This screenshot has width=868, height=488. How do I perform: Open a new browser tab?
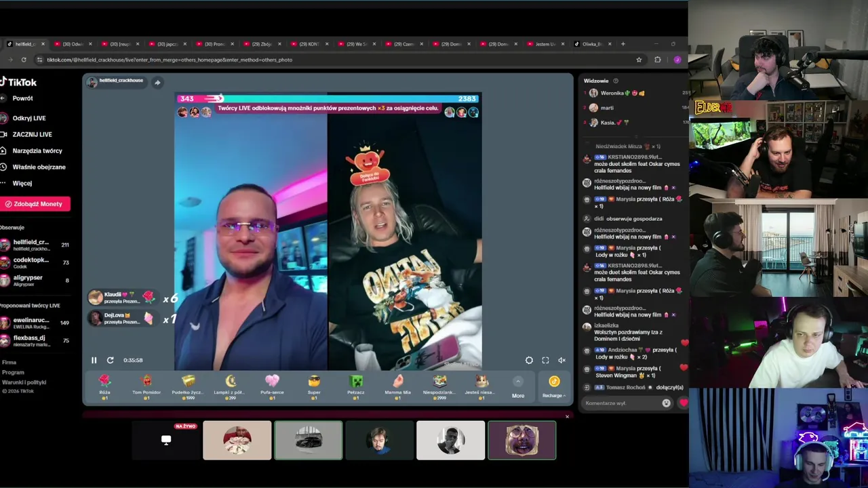(623, 44)
